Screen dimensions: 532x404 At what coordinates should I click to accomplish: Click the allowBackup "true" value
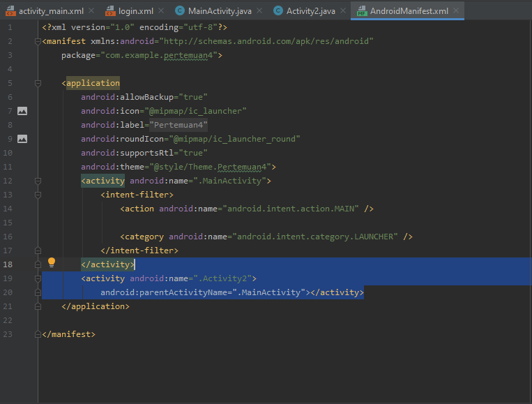193,97
